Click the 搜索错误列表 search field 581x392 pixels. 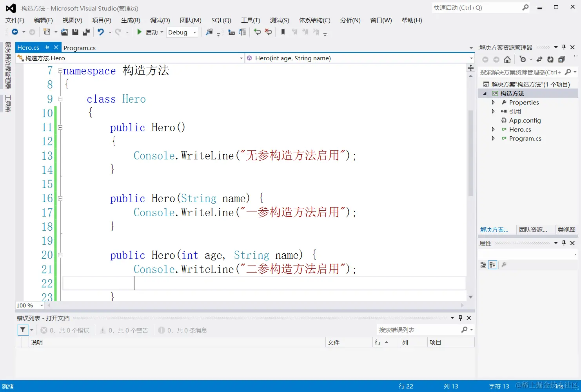(419, 330)
